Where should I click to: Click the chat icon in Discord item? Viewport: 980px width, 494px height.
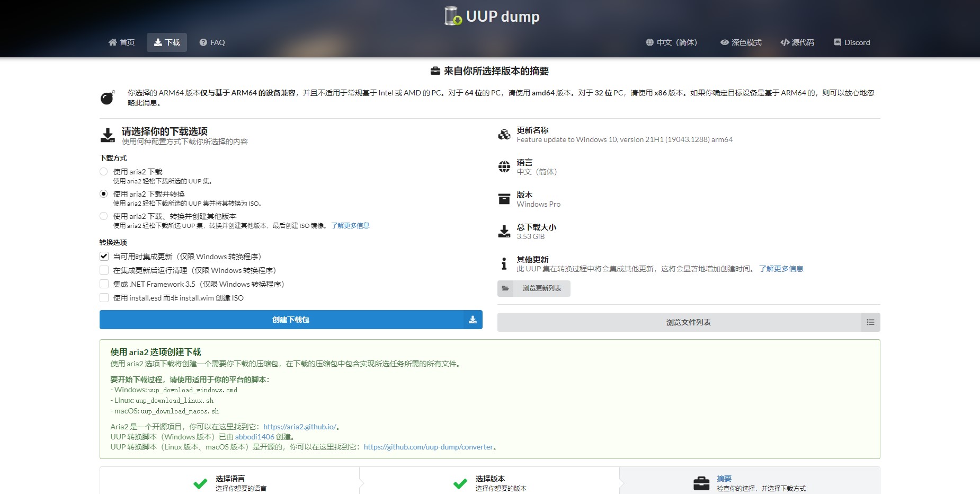pyautogui.click(x=838, y=42)
